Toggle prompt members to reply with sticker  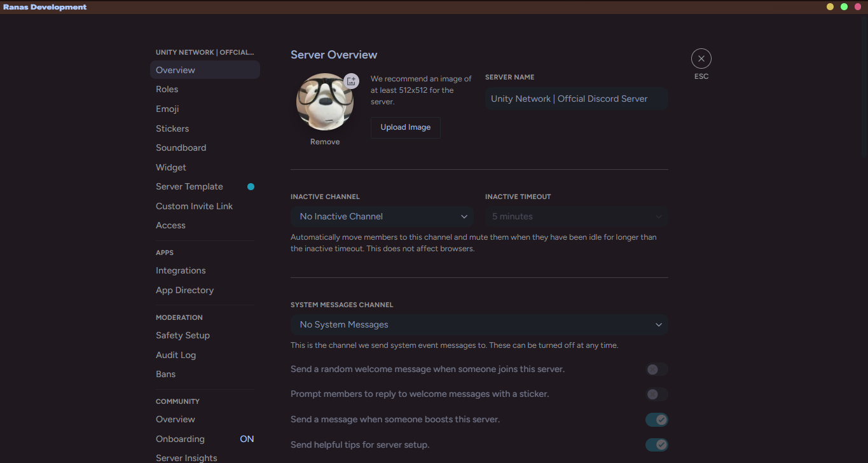tap(657, 394)
